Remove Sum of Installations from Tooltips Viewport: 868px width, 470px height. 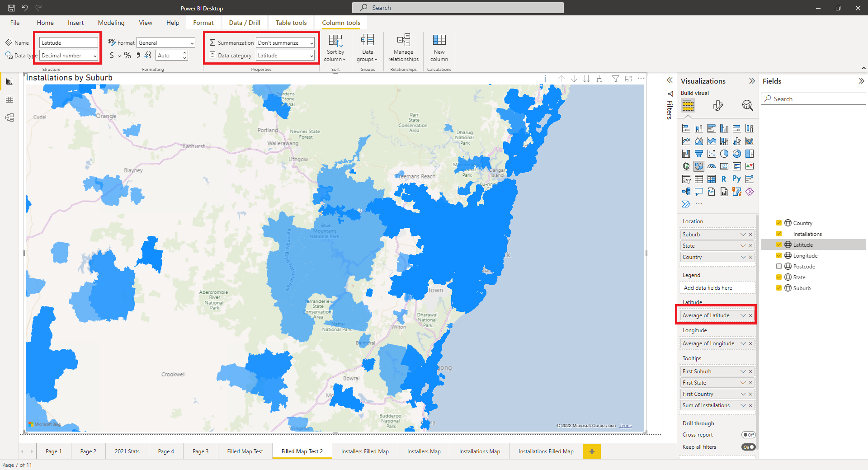point(750,405)
